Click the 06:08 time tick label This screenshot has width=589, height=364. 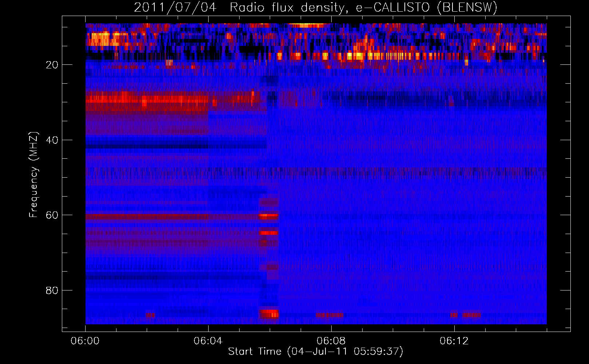point(331,341)
